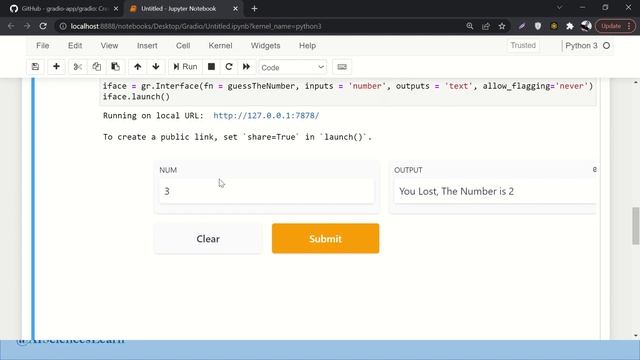The height and width of the screenshot is (360, 640).
Task: Open the command palette keyboard icon
Action: point(342,67)
